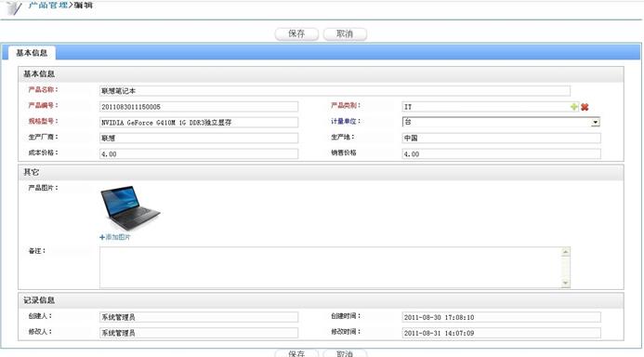Screen dimensions: 644x357
Task: Click the bottom 保存 button
Action: (x=296, y=353)
